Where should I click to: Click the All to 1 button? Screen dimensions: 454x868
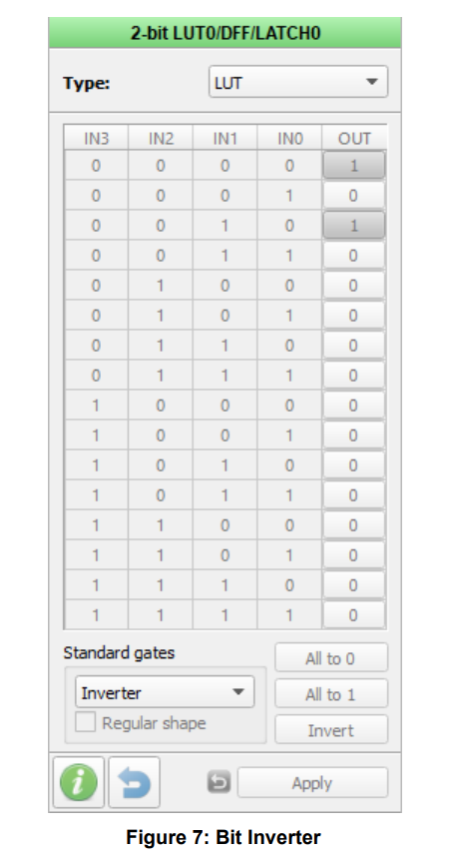click(331, 693)
